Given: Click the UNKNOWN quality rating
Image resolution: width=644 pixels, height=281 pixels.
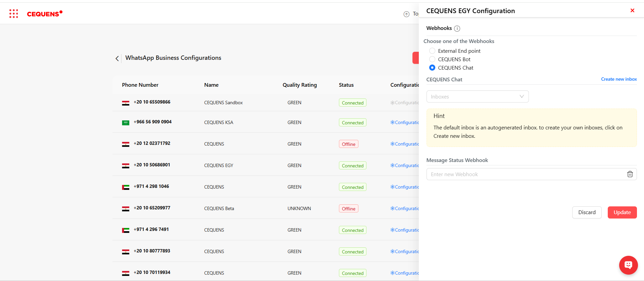Looking at the screenshot, I should [x=299, y=209].
